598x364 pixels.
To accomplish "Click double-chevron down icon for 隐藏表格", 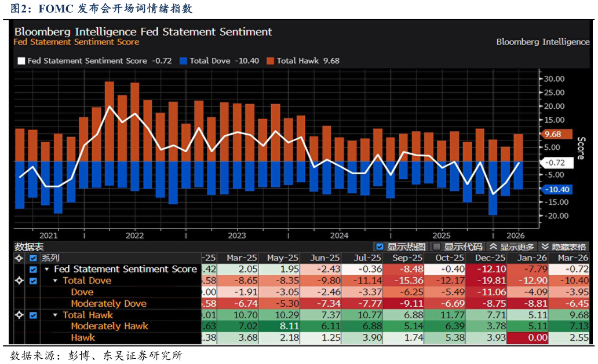I will tap(545, 247).
